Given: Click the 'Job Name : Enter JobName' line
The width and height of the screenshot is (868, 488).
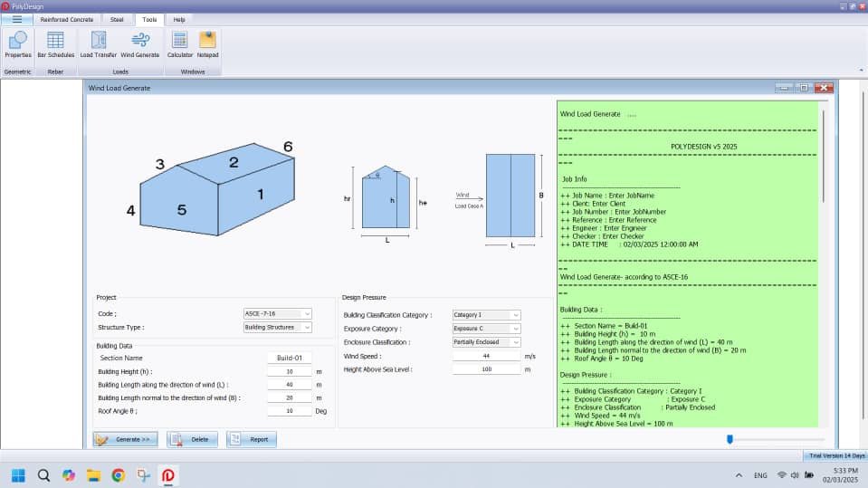Looking at the screenshot, I should pyautogui.click(x=607, y=196).
